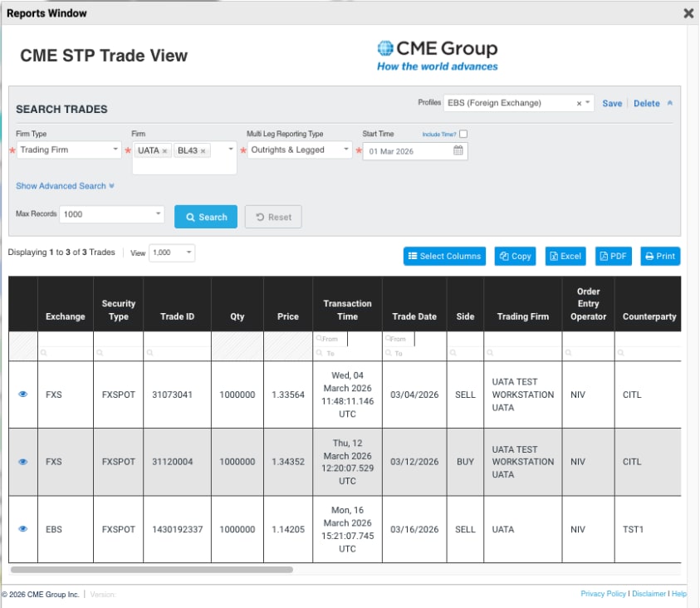Click the horizontal table scrollbar
The image size is (700, 608).
[152, 570]
